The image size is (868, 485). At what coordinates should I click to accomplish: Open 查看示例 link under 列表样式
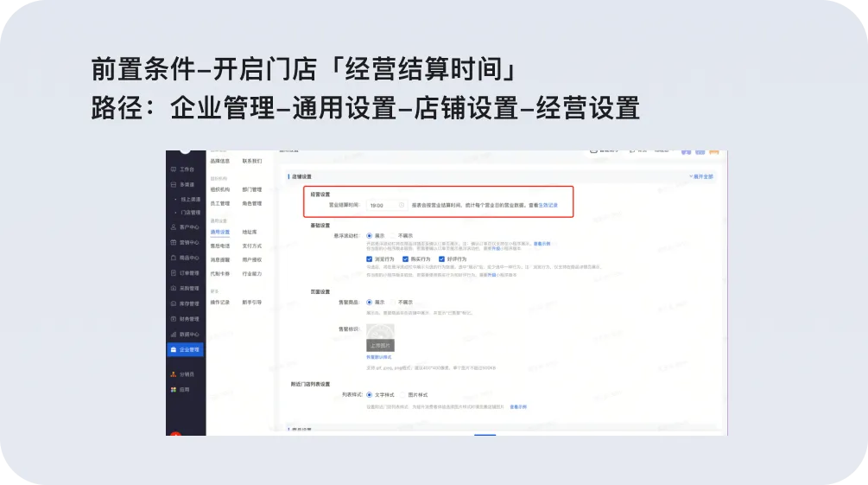click(518, 407)
